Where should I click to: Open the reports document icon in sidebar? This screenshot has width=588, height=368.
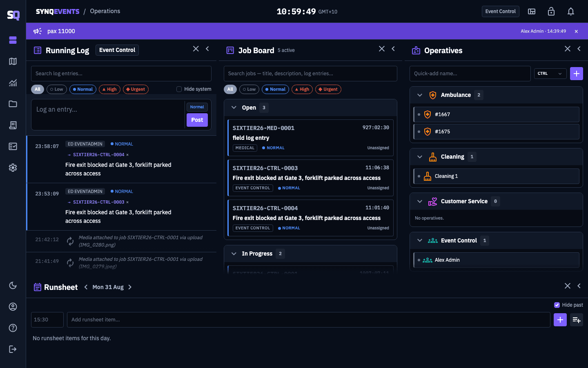(13, 125)
